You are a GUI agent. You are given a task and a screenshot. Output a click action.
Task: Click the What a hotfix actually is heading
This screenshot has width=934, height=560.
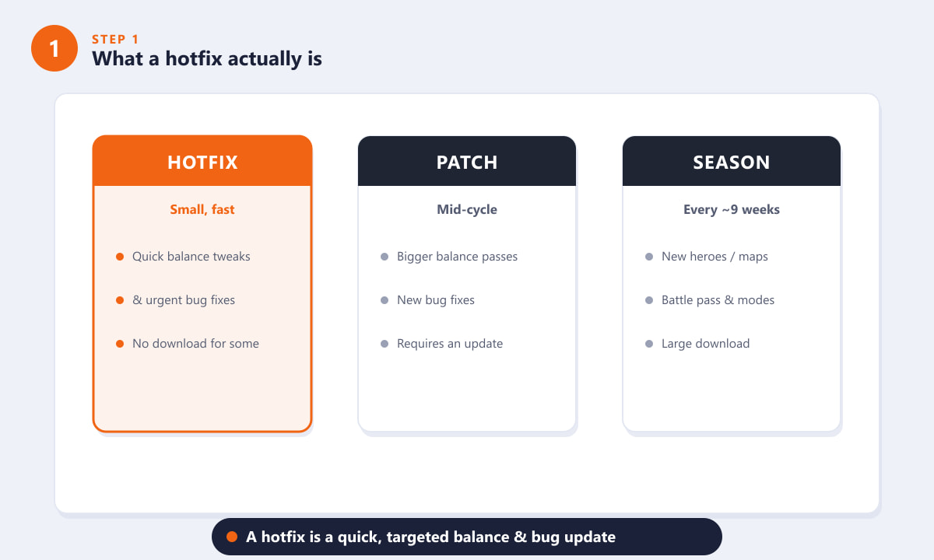(x=207, y=58)
